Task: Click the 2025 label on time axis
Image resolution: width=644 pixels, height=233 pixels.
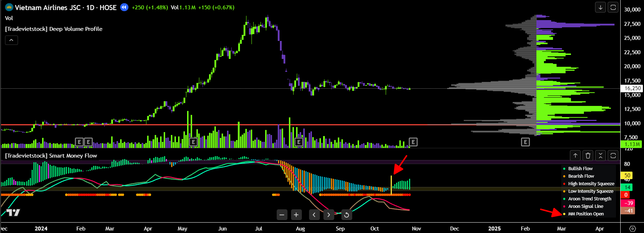Action: (x=494, y=228)
